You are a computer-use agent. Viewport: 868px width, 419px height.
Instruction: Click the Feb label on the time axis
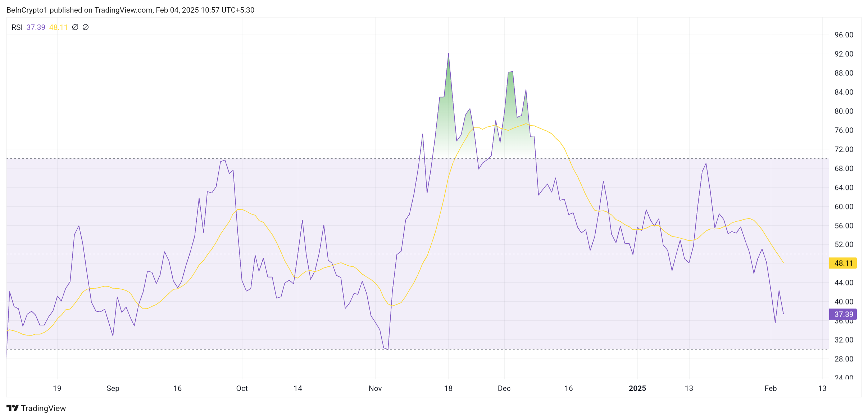click(770, 388)
